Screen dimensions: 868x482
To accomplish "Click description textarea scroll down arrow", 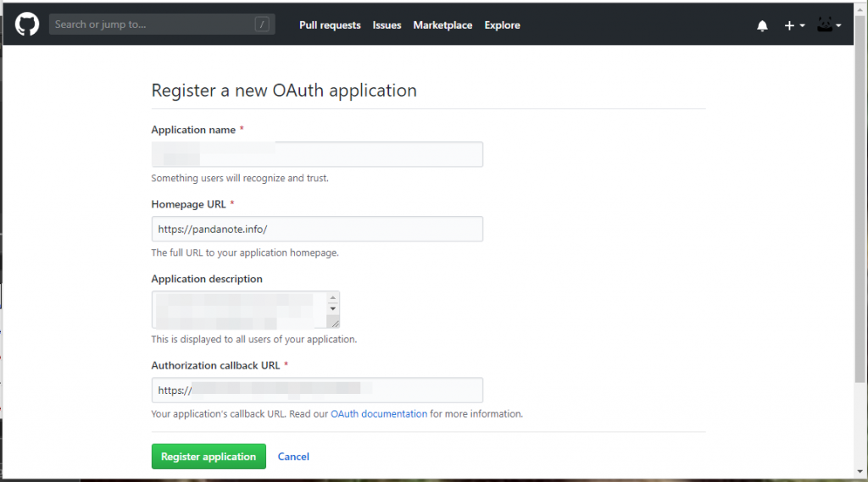I will point(333,309).
